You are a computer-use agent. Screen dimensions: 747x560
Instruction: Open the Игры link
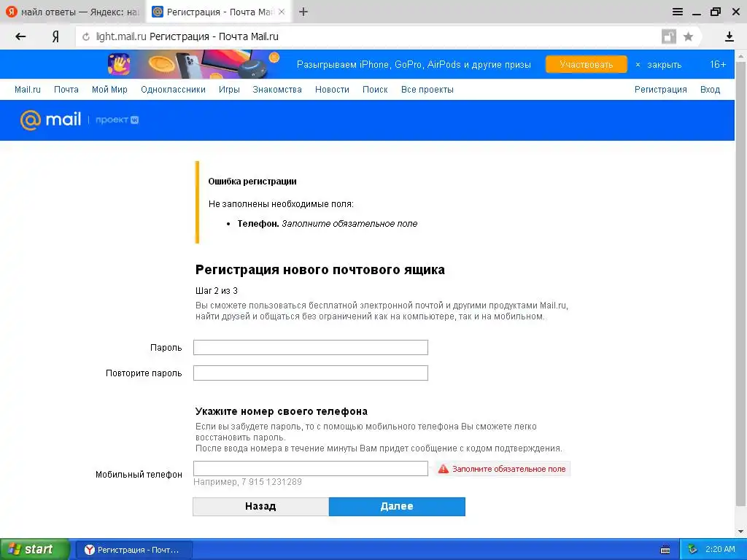[229, 90]
